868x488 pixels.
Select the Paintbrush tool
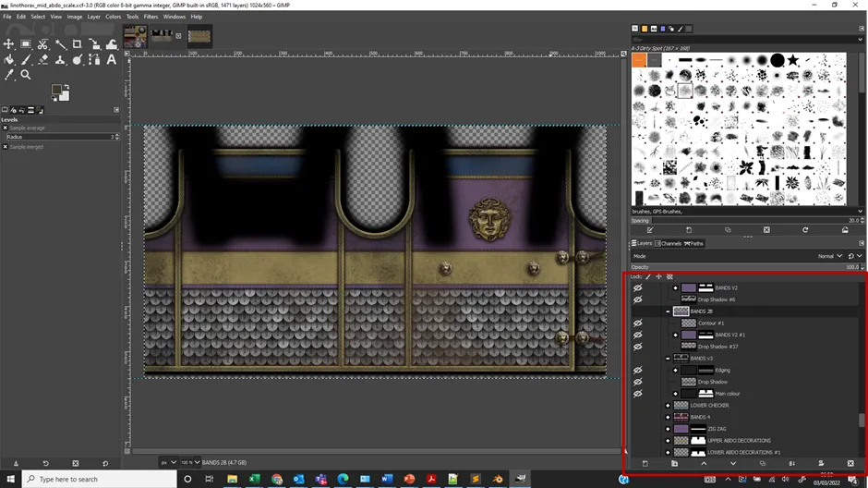click(x=26, y=59)
